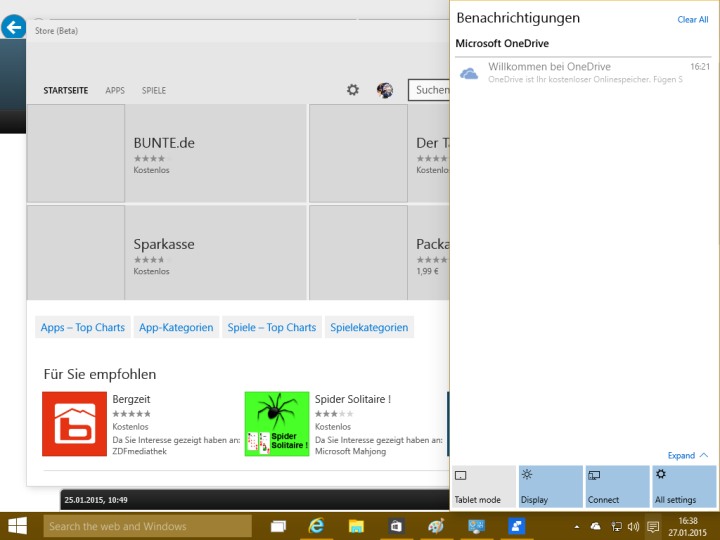Open Spielekategorien link
Screen dimensions: 720x540
369,327
